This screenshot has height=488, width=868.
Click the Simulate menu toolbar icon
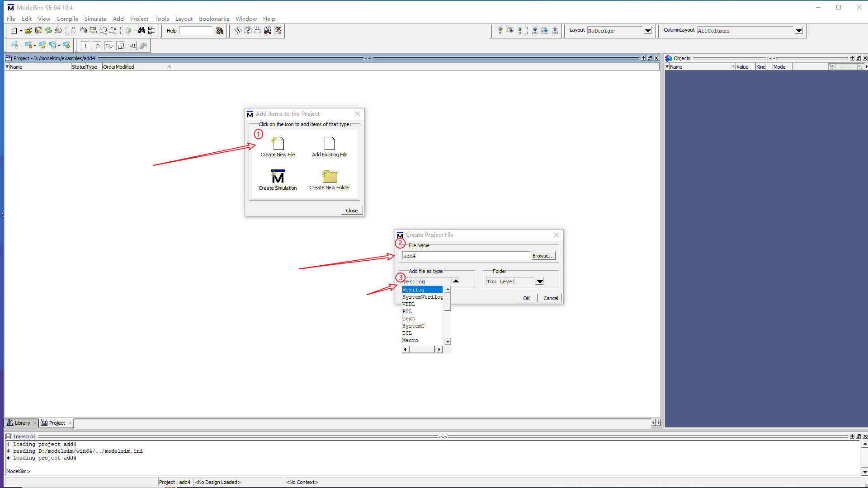tap(95, 19)
